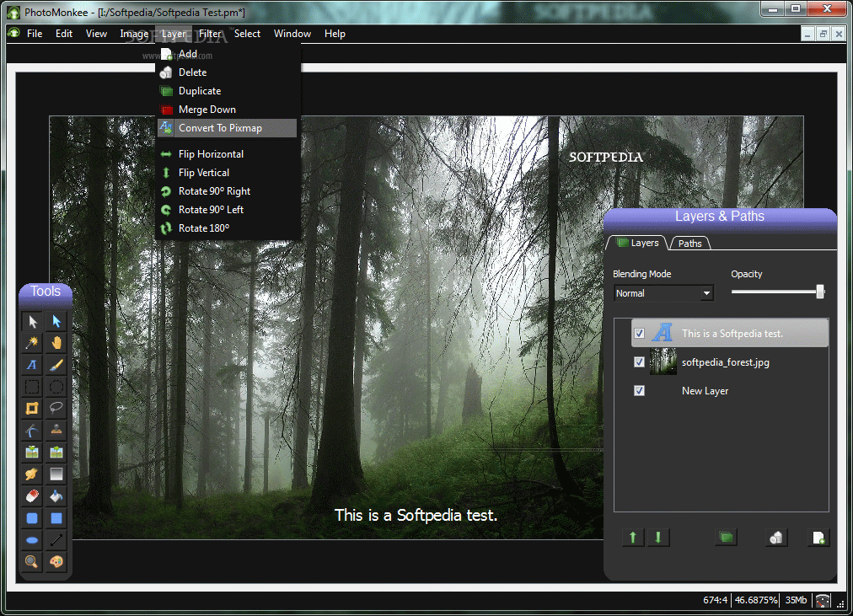Viewport: 853px width, 616px height.
Task: Select the Clone Stamp tool
Action: [x=56, y=431]
